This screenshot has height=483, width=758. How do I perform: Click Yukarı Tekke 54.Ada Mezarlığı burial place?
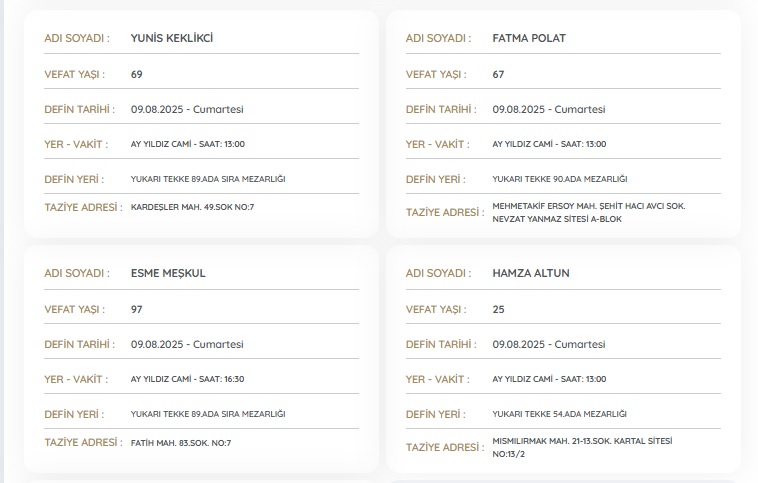click(559, 414)
